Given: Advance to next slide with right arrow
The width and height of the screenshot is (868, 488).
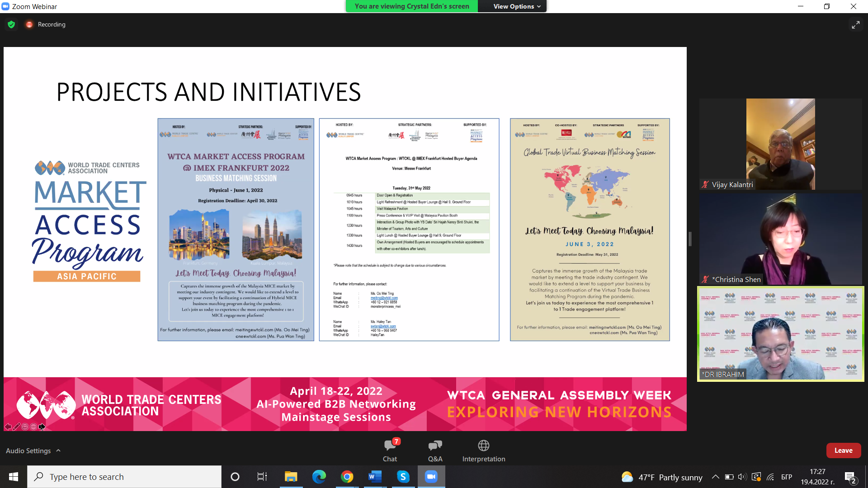Looking at the screenshot, I should click(42, 427).
